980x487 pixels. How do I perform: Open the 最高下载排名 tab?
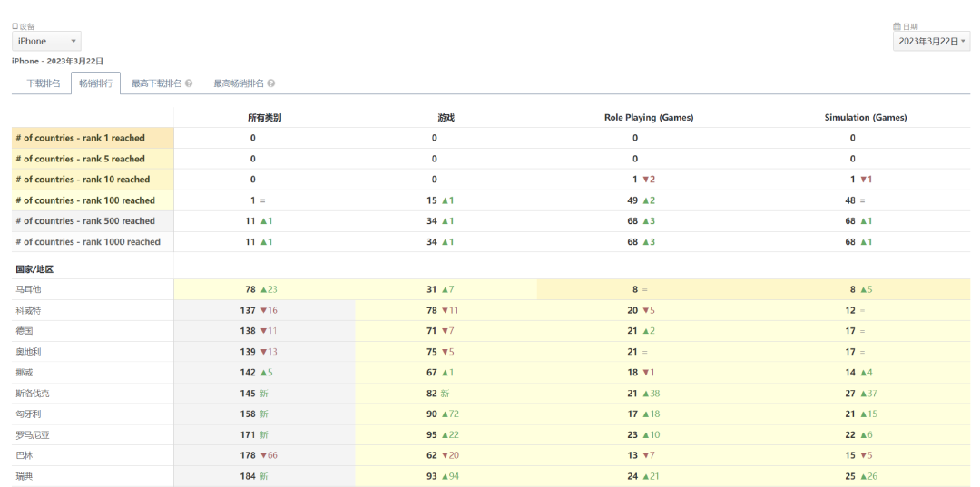coord(156,83)
